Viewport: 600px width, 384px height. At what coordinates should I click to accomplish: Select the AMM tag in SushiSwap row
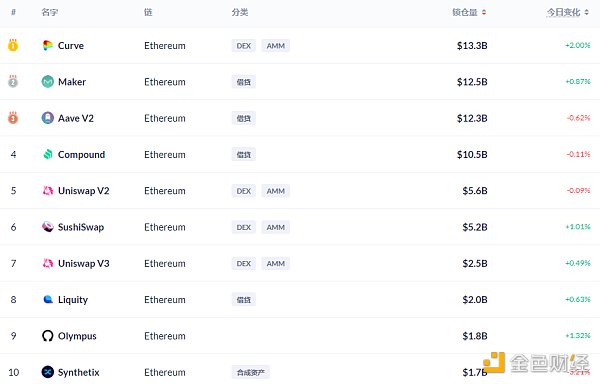pyautogui.click(x=276, y=227)
